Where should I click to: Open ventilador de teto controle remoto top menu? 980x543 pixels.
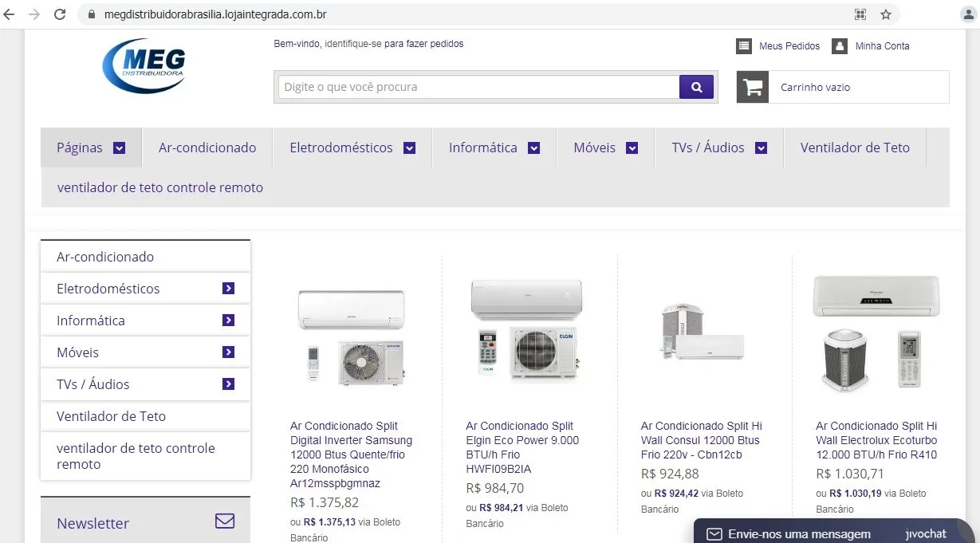point(160,188)
